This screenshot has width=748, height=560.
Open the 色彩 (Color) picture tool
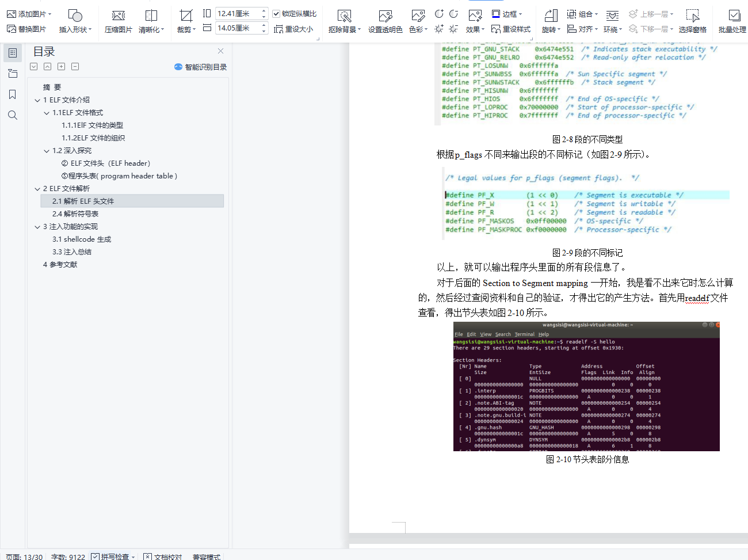tap(418, 21)
